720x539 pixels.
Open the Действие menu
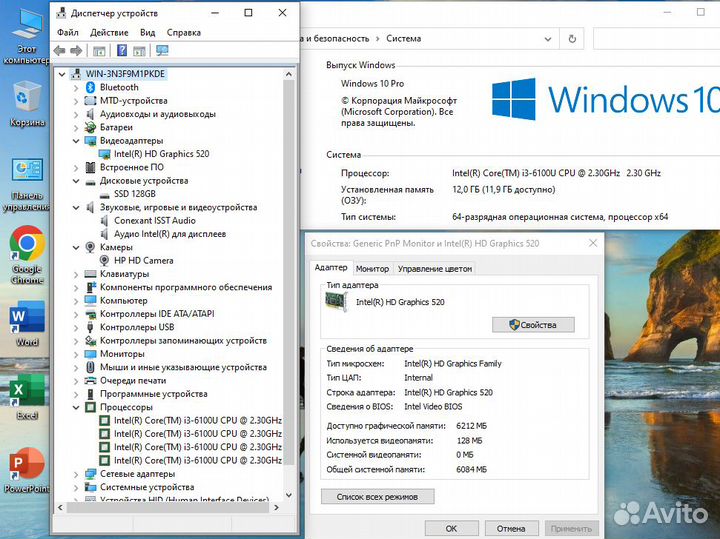[109, 33]
